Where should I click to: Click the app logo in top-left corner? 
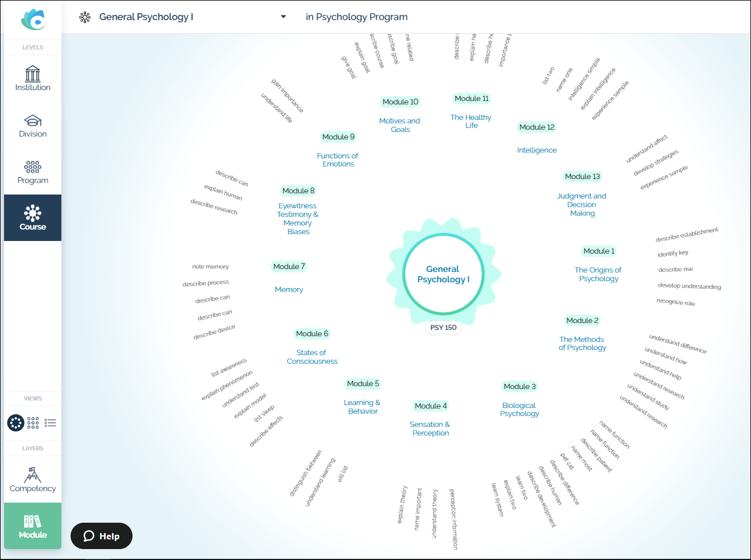pos(33,20)
